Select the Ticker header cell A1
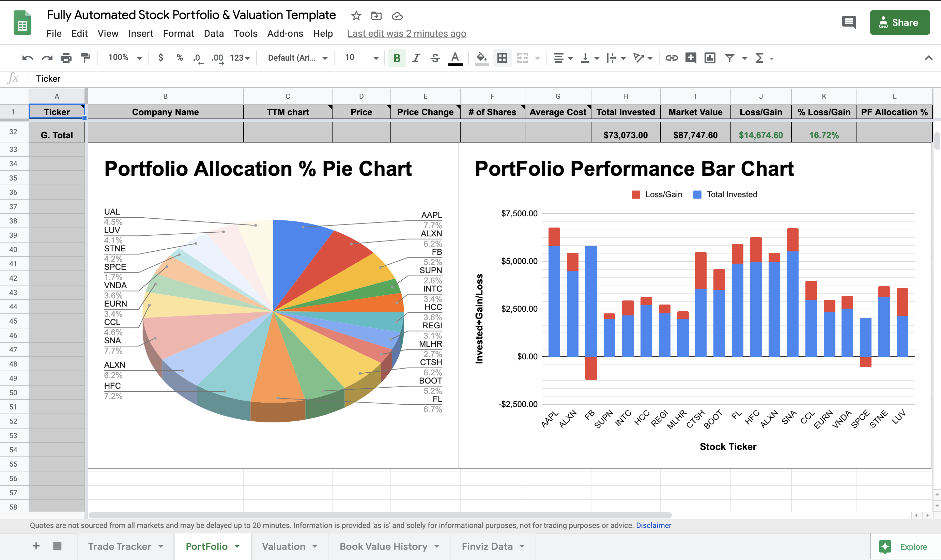The width and height of the screenshot is (941, 560). click(x=57, y=112)
